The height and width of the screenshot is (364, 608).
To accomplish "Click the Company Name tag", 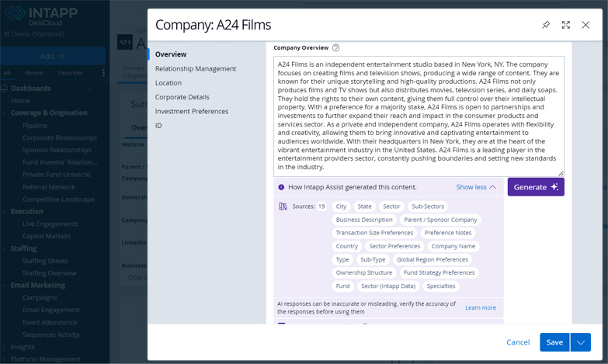I will [x=453, y=246].
